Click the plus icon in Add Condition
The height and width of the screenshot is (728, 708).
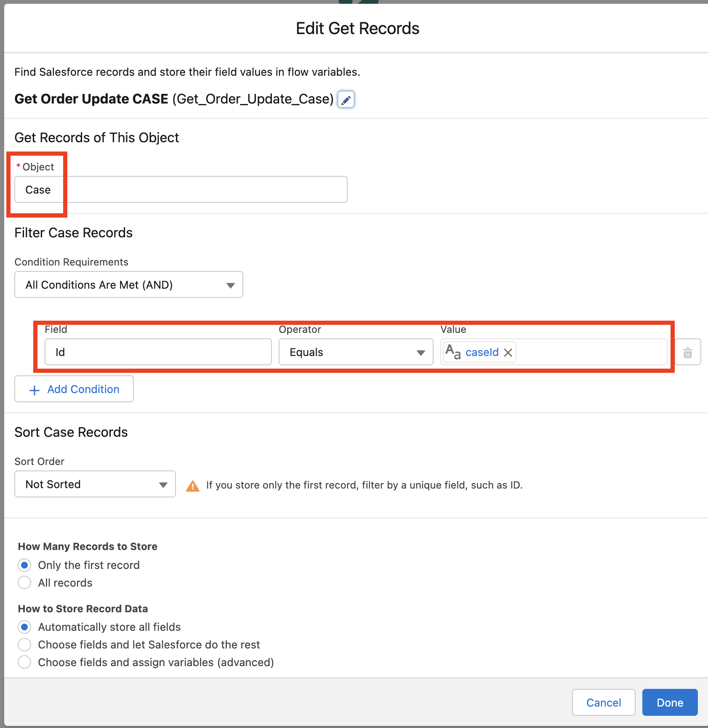(35, 390)
